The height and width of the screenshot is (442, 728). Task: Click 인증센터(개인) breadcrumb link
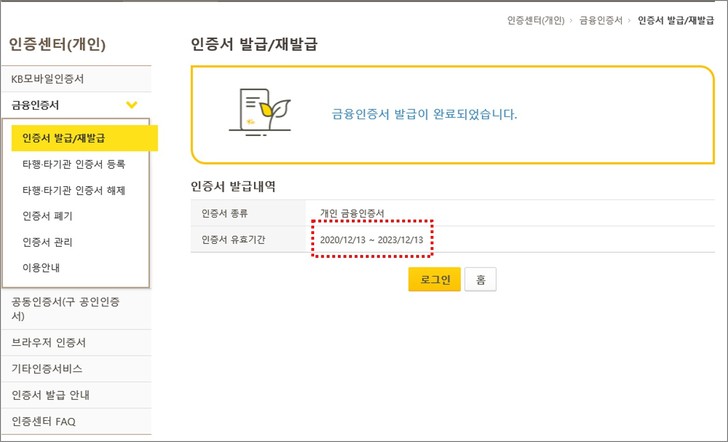tap(536, 20)
